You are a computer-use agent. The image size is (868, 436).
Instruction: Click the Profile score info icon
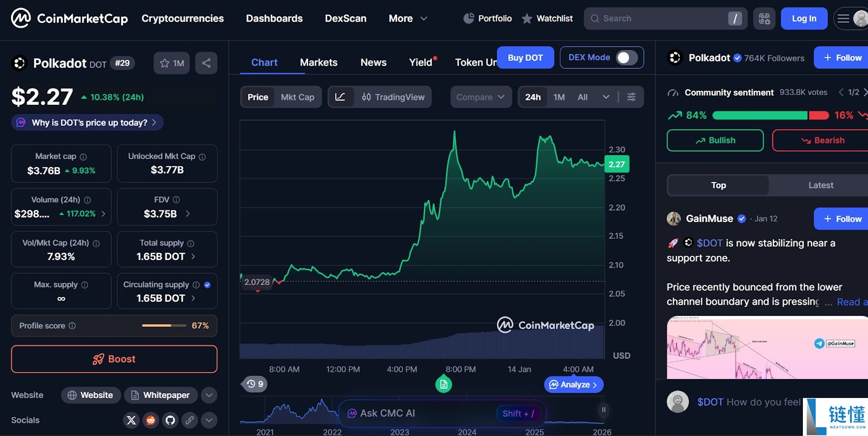point(72,326)
